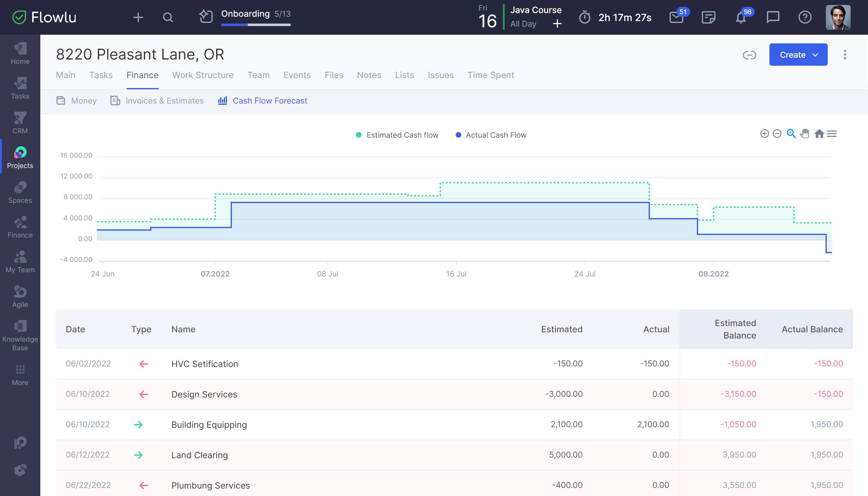
Task: Switch to the Work Structure tab
Action: click(x=203, y=75)
